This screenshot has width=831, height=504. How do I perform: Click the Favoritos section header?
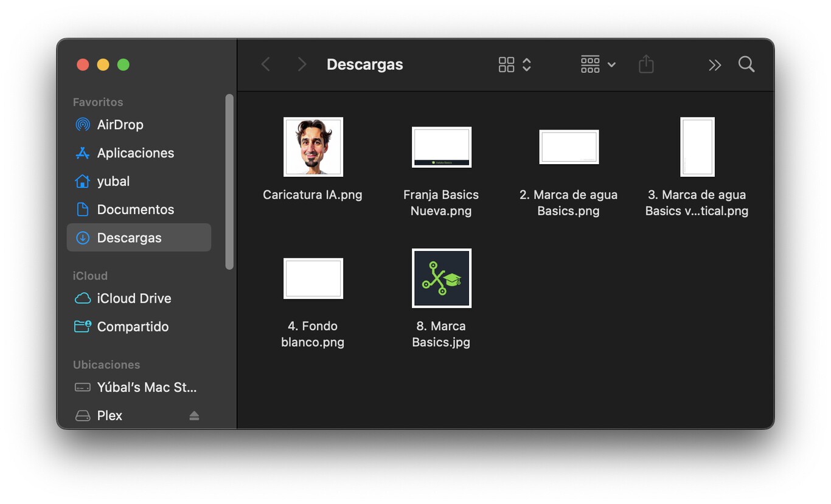[x=98, y=102]
